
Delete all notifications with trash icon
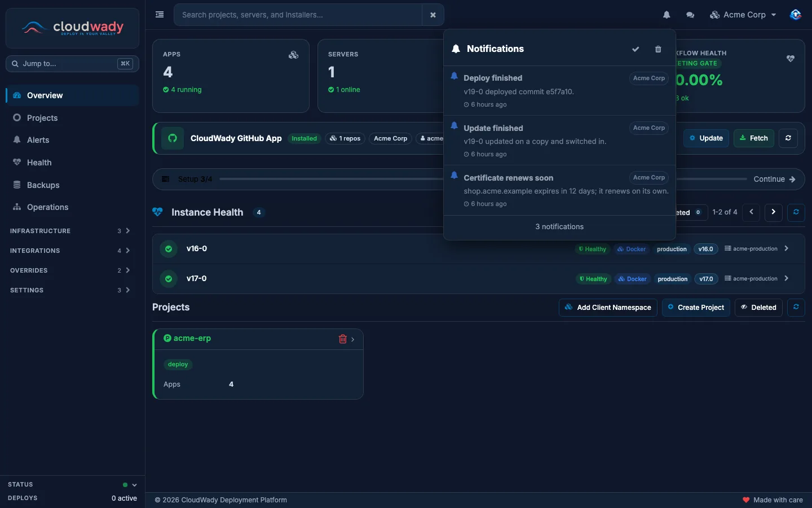(x=658, y=49)
